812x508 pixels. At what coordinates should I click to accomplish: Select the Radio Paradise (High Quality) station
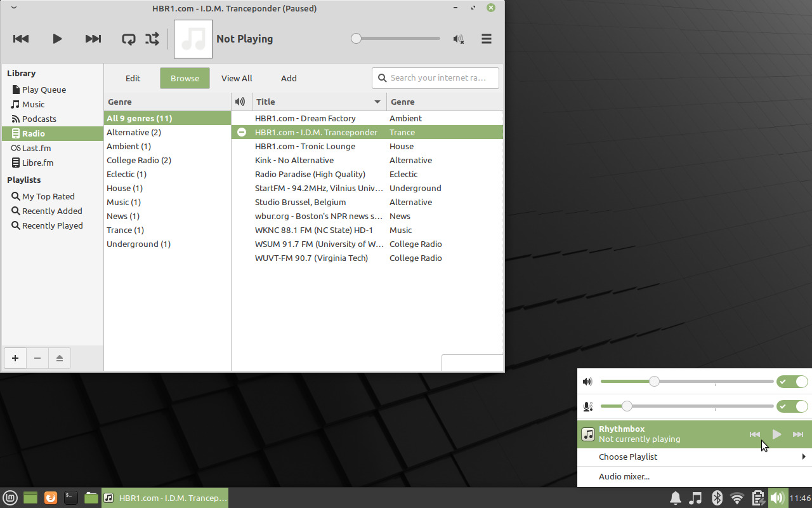(x=367, y=174)
